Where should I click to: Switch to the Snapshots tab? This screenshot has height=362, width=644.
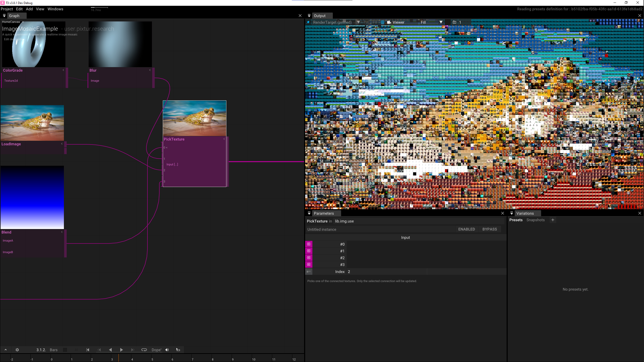click(535, 220)
